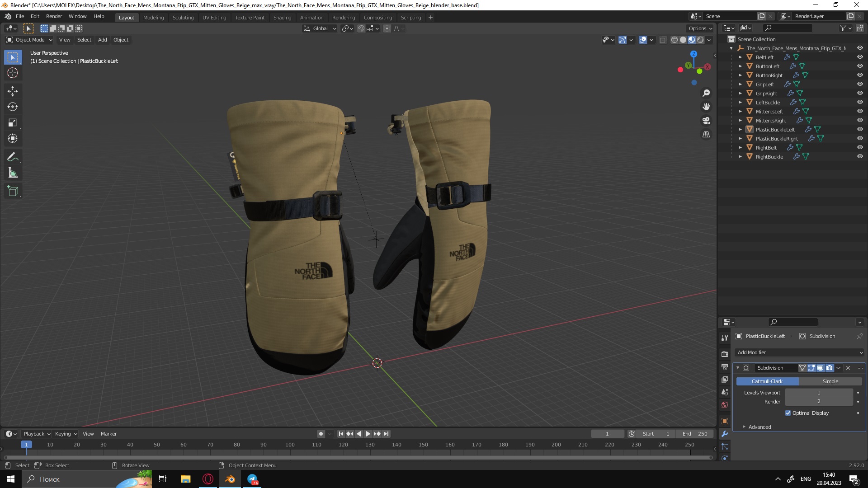This screenshot has height=488, width=868.
Task: Switch orthographic/perspective grid icon
Action: (x=706, y=135)
